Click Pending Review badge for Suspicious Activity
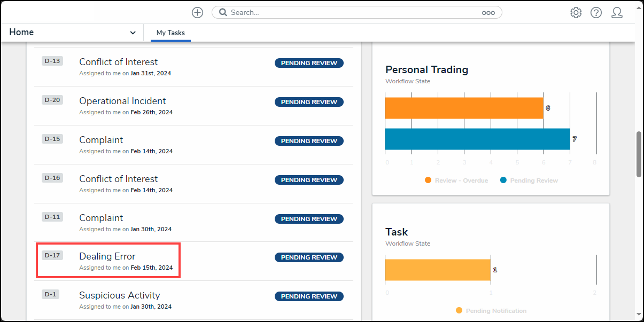Screen dimensions: 644x322 point(309,296)
